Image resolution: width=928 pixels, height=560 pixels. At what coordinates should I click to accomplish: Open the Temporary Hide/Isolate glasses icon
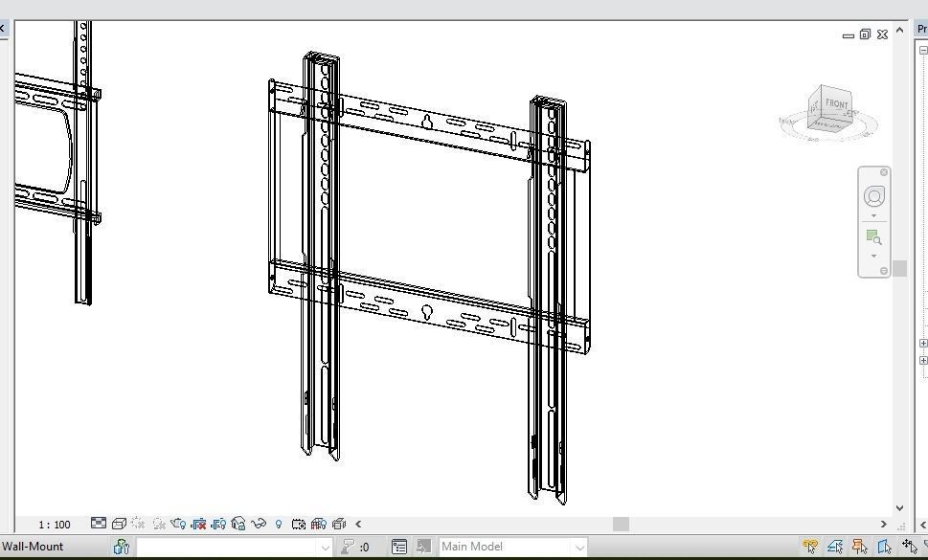pyautogui.click(x=259, y=524)
